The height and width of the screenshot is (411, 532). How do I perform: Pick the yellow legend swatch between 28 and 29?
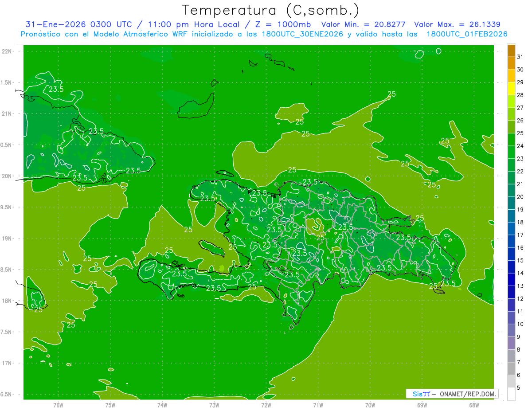tap(511, 89)
